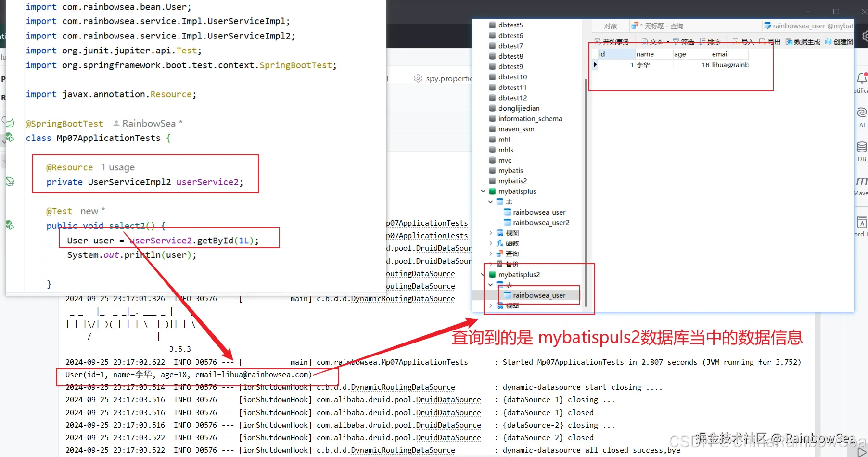Click the RainbowSea author inlay hint
Viewport: 868px width, 457px height.
click(x=148, y=123)
